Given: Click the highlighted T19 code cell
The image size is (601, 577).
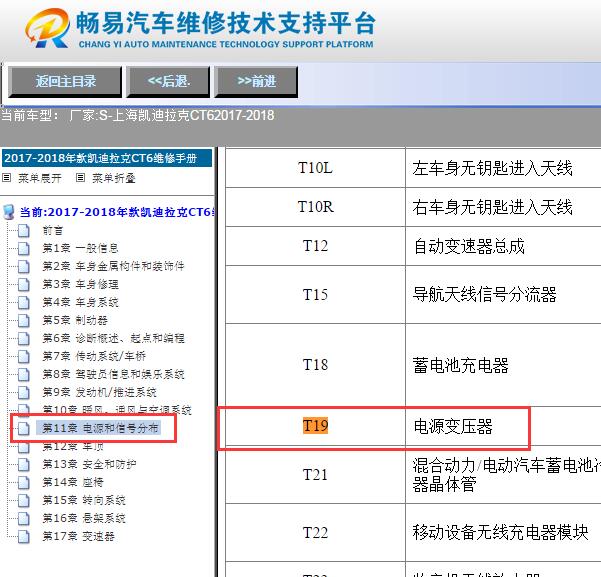Looking at the screenshot, I should coord(315,426).
